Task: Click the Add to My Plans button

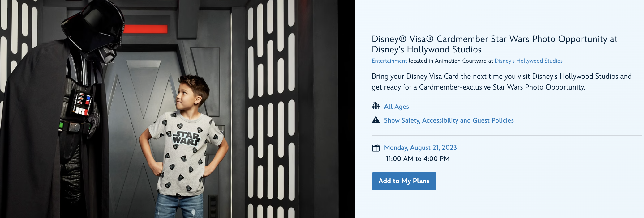Action: (404, 181)
